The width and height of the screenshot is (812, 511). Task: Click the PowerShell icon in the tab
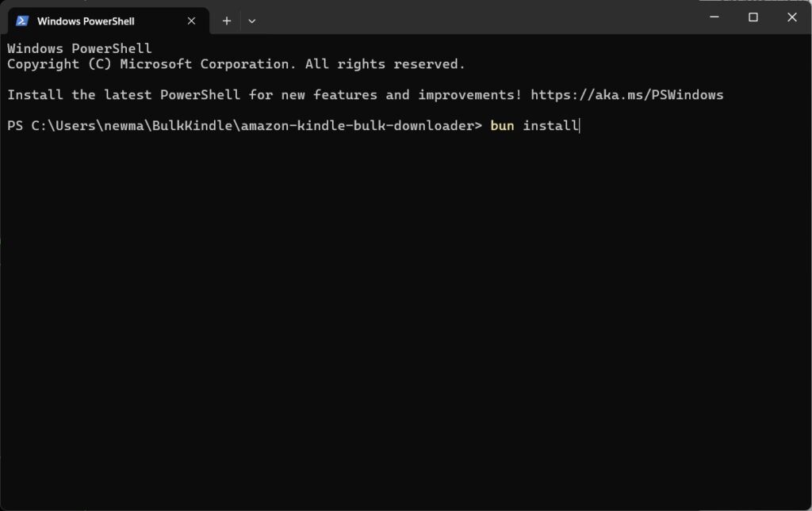22,21
